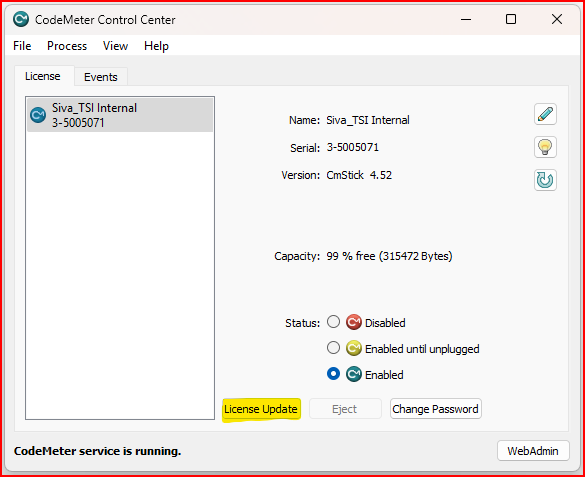Click the yellow Enabled until unplugged icon
Screen dimensions: 585x477
tap(353, 348)
